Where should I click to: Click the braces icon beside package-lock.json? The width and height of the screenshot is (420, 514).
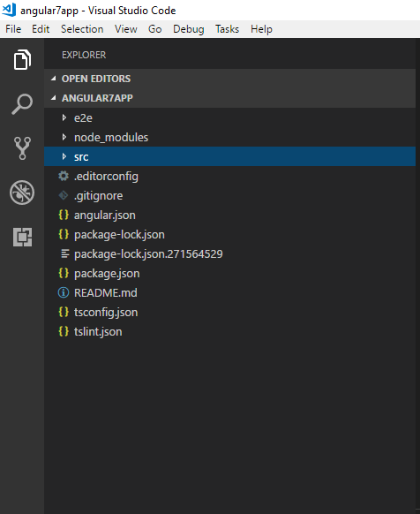point(64,234)
